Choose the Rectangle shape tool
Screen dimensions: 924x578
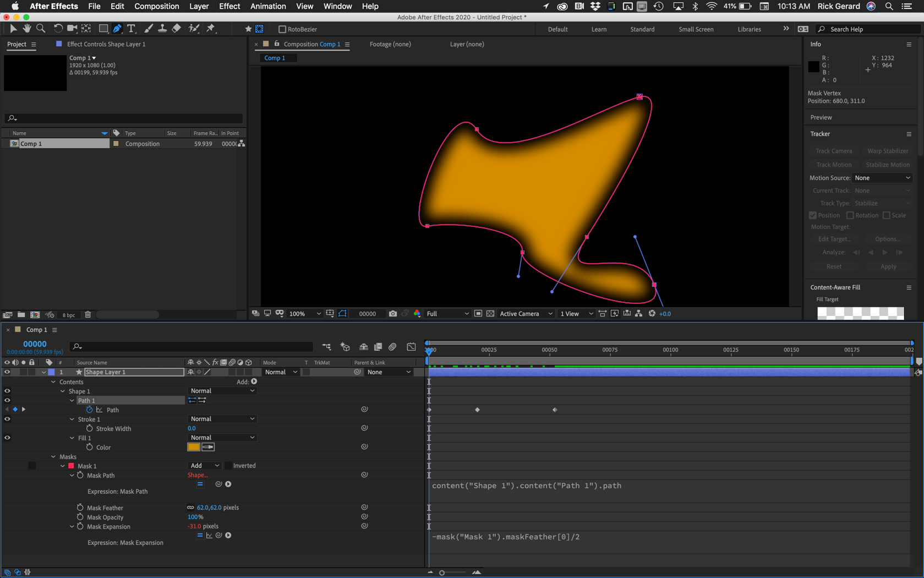[103, 29]
